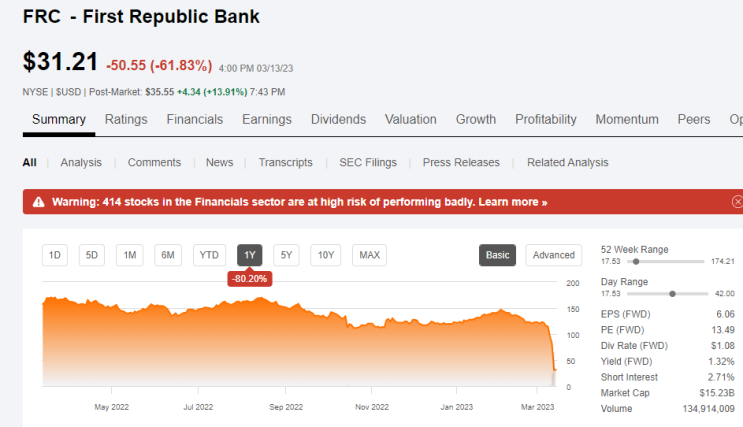Switch chart range to 5Y

286,255
